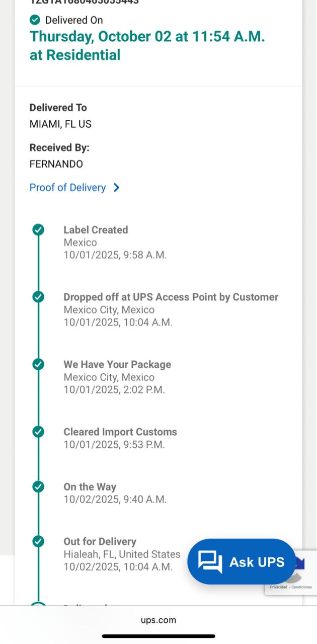
Task: Select the Cleared Import Customs status text
Action: pos(120,432)
